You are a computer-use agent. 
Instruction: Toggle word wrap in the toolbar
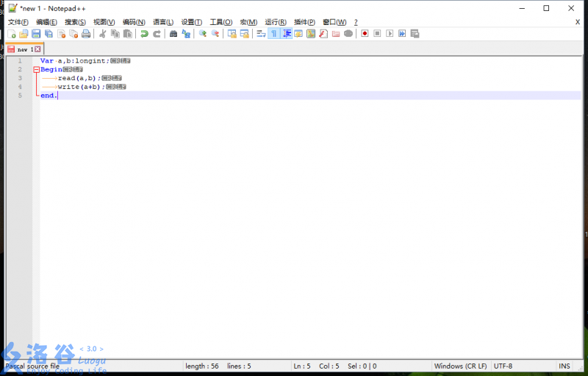tap(261, 34)
